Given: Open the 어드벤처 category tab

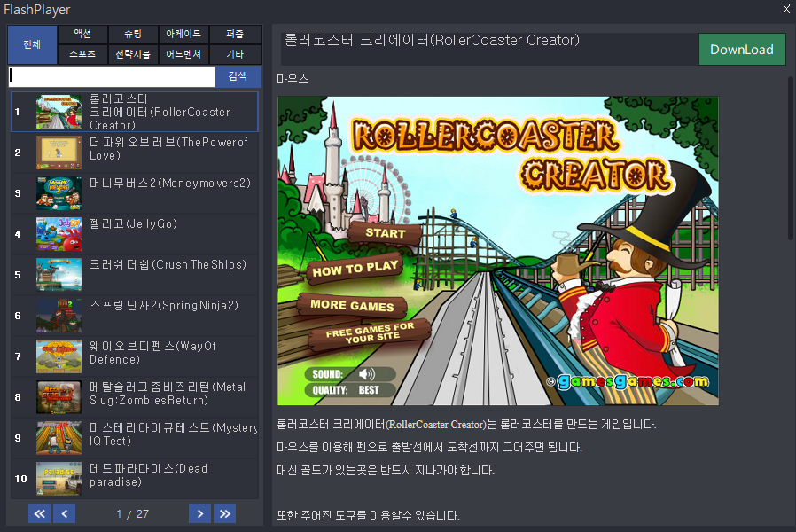Looking at the screenshot, I should tap(183, 54).
